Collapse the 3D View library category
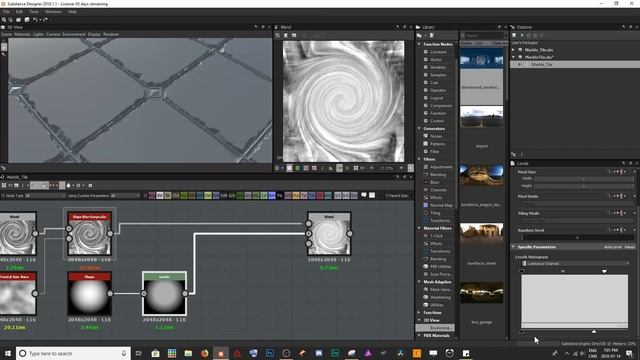Viewport: 640px width, 360px height. pyautogui.click(x=419, y=320)
